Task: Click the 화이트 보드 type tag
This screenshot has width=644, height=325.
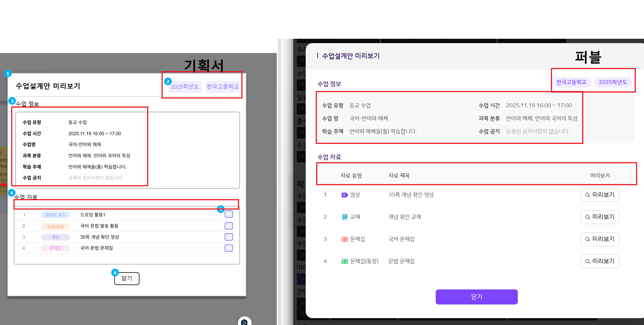Action: click(x=55, y=215)
